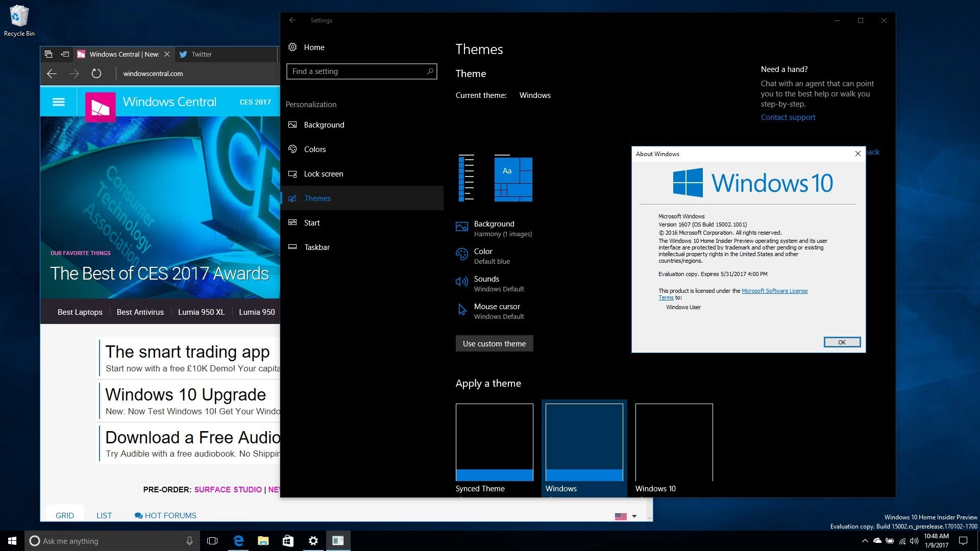
Task: Launch Microsoft Store from the taskbar
Action: click(288, 541)
